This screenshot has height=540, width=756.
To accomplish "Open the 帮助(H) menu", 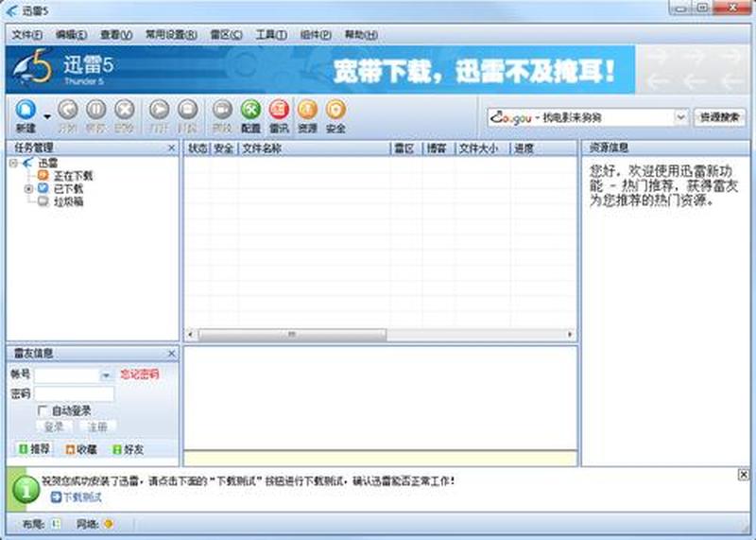I will [x=361, y=35].
